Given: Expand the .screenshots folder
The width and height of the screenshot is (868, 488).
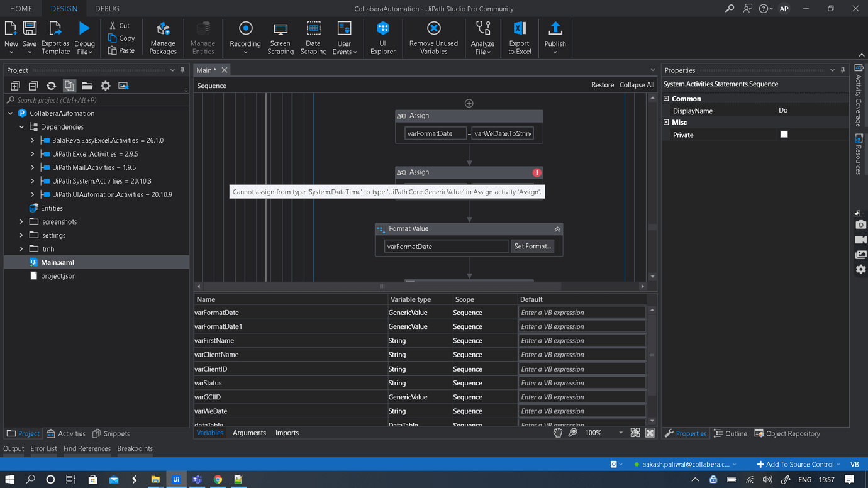Looking at the screenshot, I should coord(21,222).
